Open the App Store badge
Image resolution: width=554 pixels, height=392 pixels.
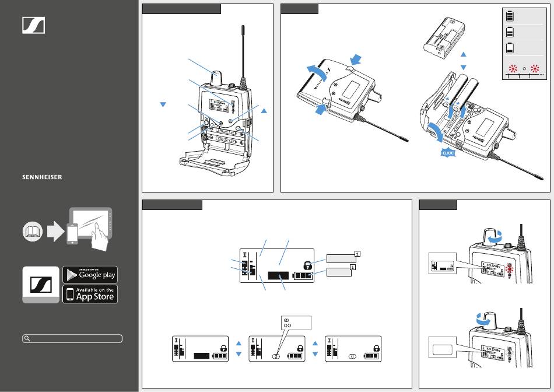90,294
